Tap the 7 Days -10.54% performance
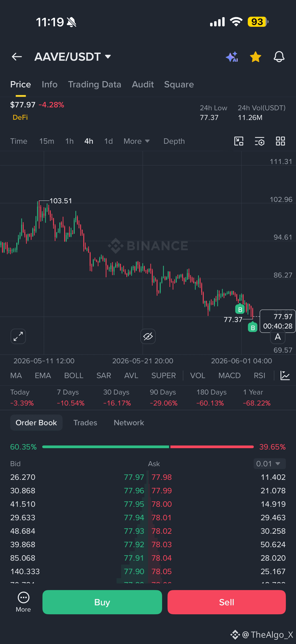The height and width of the screenshot is (644, 296). (71, 398)
